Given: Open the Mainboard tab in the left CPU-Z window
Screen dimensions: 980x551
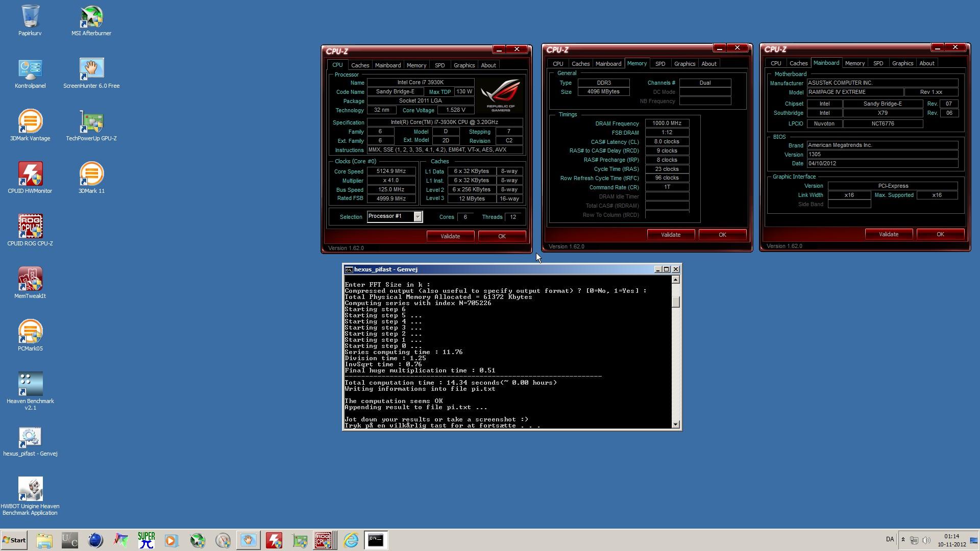Looking at the screenshot, I should tap(388, 65).
